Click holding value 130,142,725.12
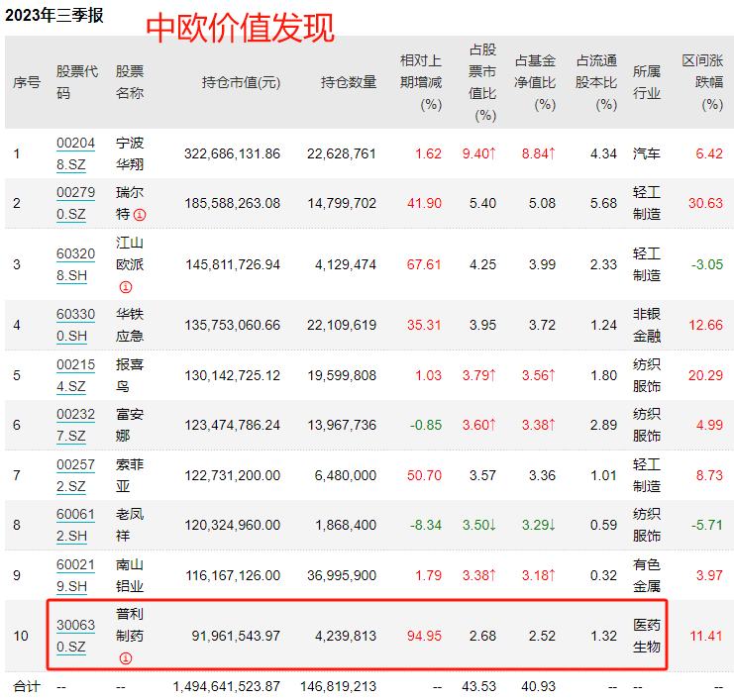 pos(232,375)
